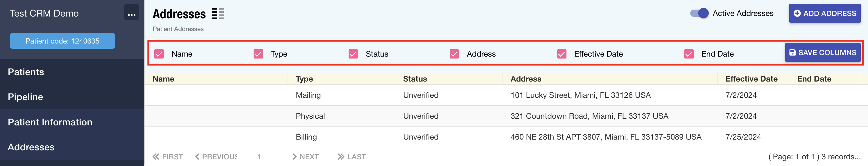Go to first page double-chevron icon
868x166 pixels.
156,157
